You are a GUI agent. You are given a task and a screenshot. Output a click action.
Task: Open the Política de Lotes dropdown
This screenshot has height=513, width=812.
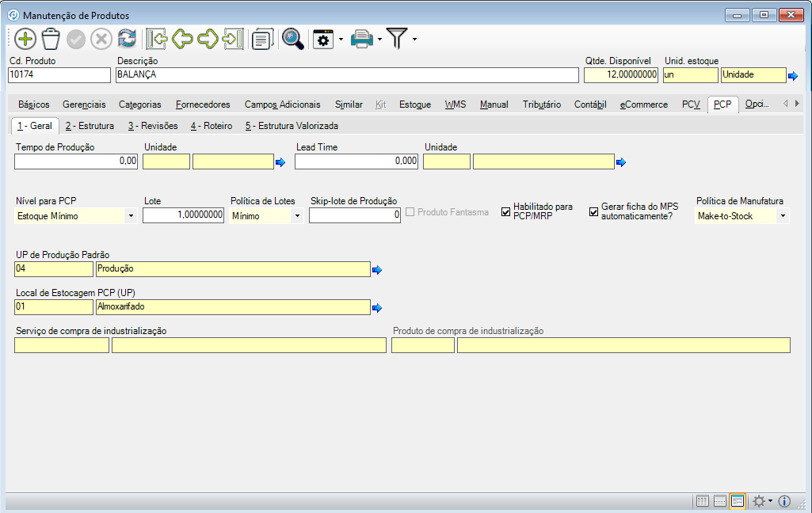297,216
